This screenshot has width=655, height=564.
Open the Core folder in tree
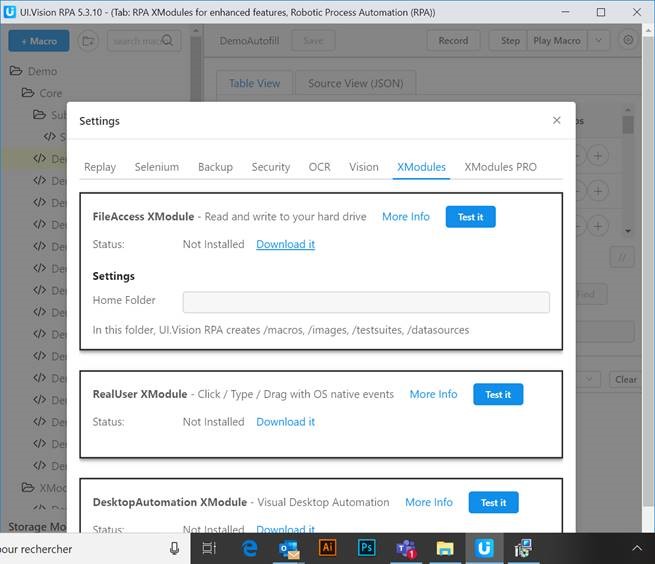pyautogui.click(x=42, y=93)
